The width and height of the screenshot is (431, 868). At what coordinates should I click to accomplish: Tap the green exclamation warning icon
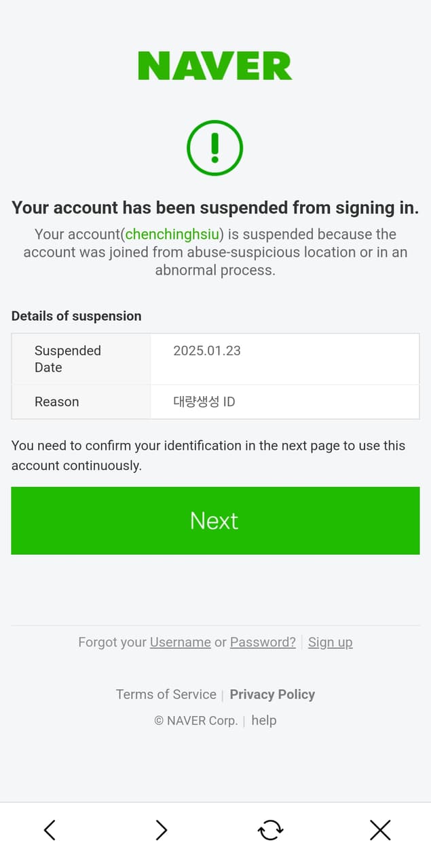pos(215,148)
